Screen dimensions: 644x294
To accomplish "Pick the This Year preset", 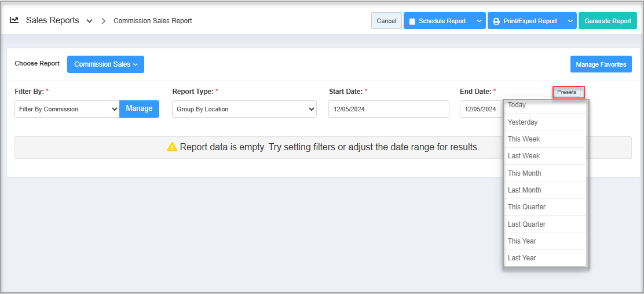I will (522, 241).
